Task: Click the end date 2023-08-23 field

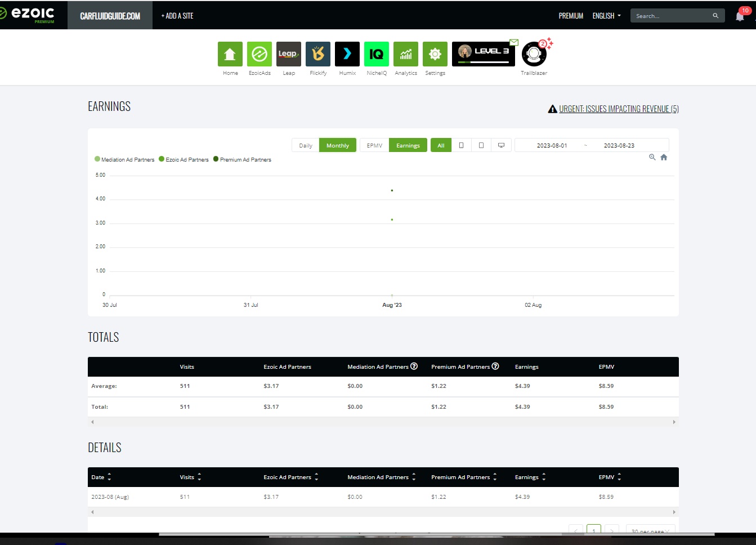Action: point(619,145)
